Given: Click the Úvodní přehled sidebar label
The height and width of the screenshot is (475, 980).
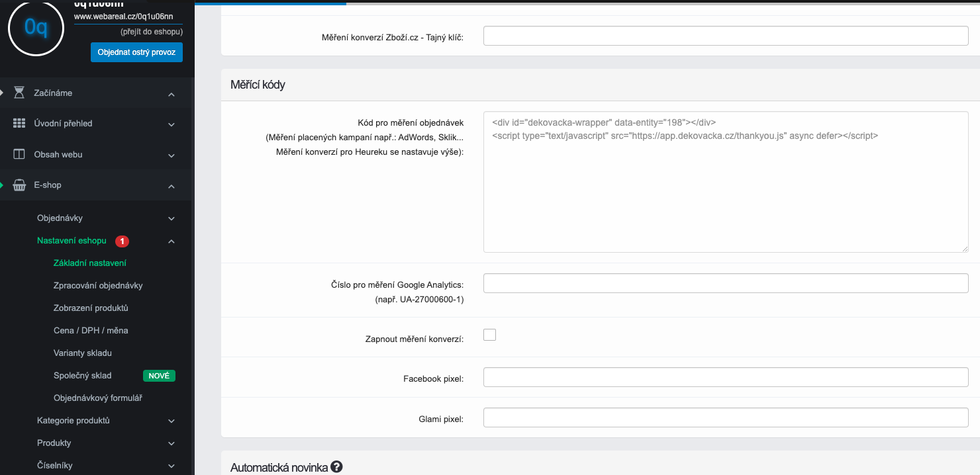Looking at the screenshot, I should point(64,124).
